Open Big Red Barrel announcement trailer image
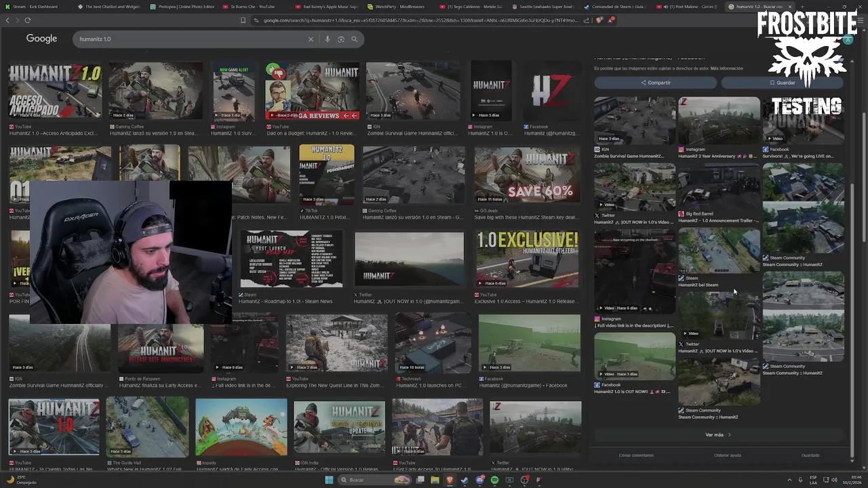The width and height of the screenshot is (868, 488). (x=719, y=186)
